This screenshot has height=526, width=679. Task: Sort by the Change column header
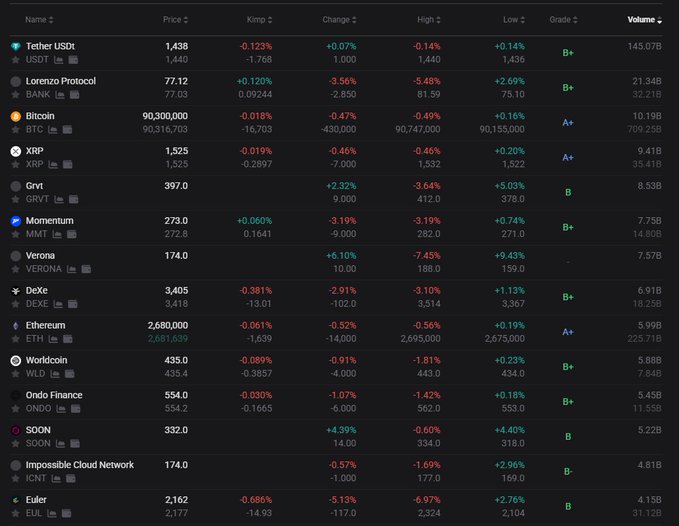point(339,19)
